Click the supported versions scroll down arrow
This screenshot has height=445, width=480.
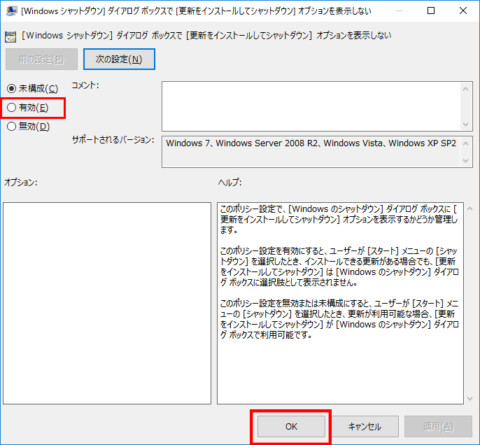466,161
